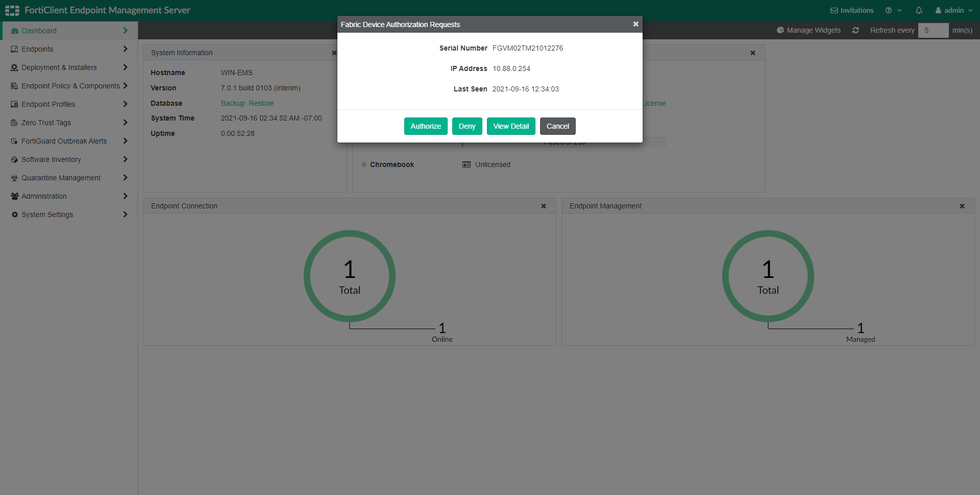Click the Zero Trust Tags icon
This screenshot has height=495, width=980.
tap(14, 123)
